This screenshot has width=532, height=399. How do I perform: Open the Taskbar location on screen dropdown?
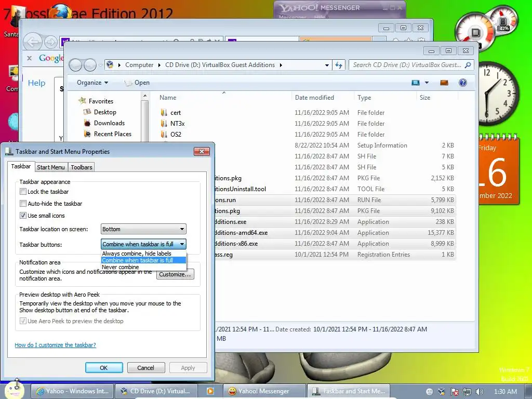pos(143,229)
